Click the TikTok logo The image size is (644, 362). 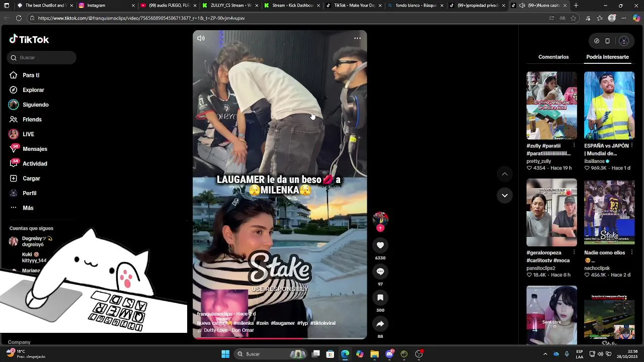tap(29, 39)
